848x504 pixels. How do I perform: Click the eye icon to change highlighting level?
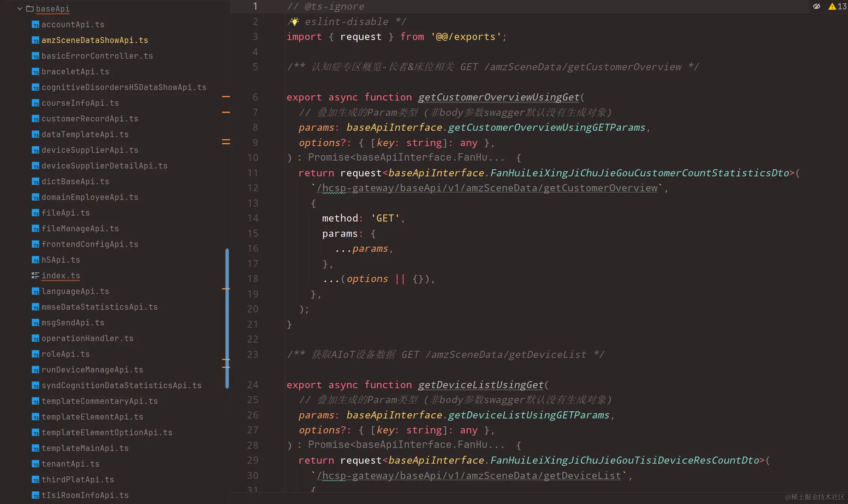coord(817,6)
